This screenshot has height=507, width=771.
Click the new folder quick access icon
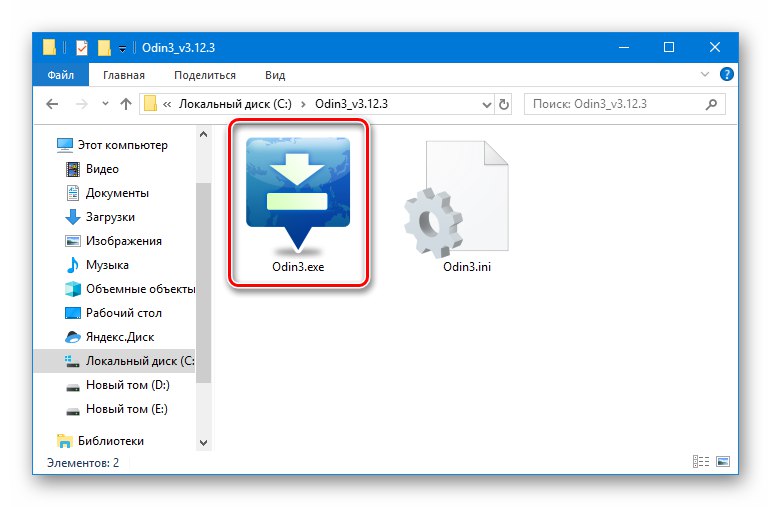(x=104, y=48)
